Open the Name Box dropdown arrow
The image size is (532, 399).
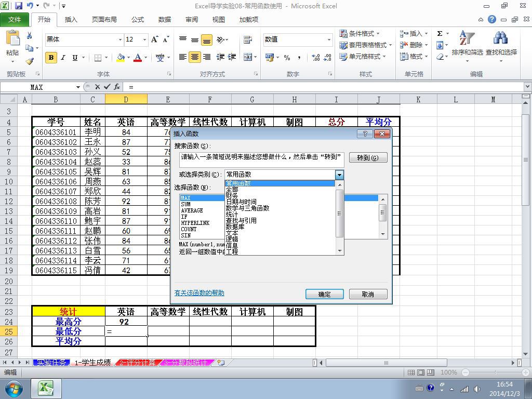tap(78, 87)
